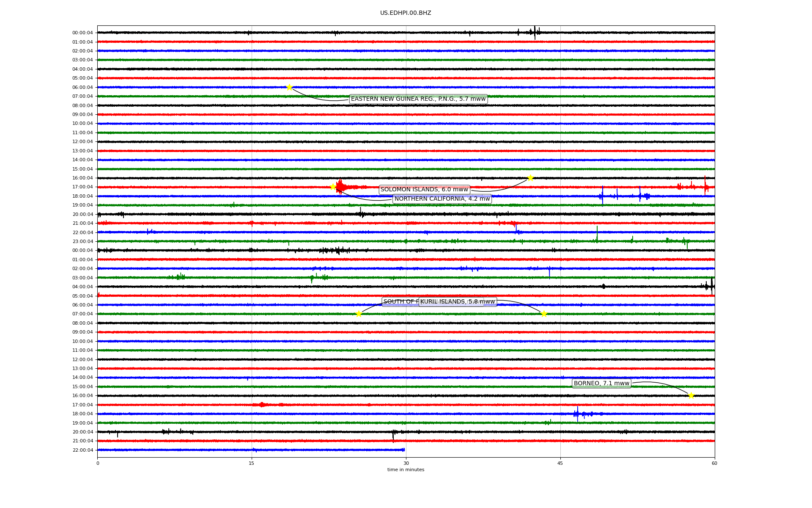Click the EASTERN NEW GUINEA REG. annotation label
This screenshot has height=508, width=812.
[x=418, y=99]
